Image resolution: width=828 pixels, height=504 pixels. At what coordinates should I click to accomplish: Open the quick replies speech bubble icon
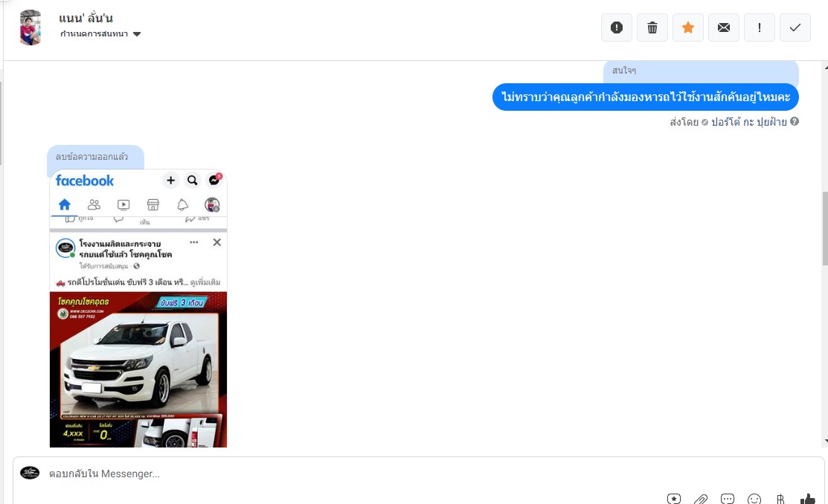(x=728, y=499)
